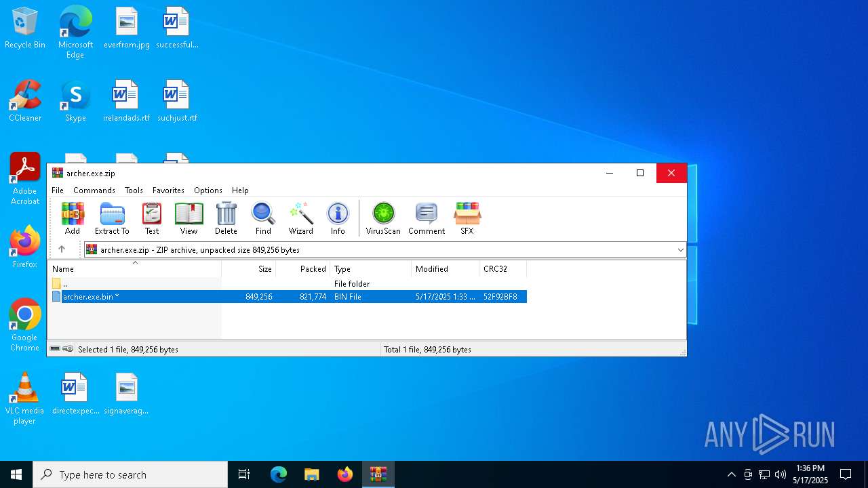This screenshot has height=488, width=868.
Task: Select directexpec... Word document on desktop
Action: pyautogui.click(x=75, y=394)
